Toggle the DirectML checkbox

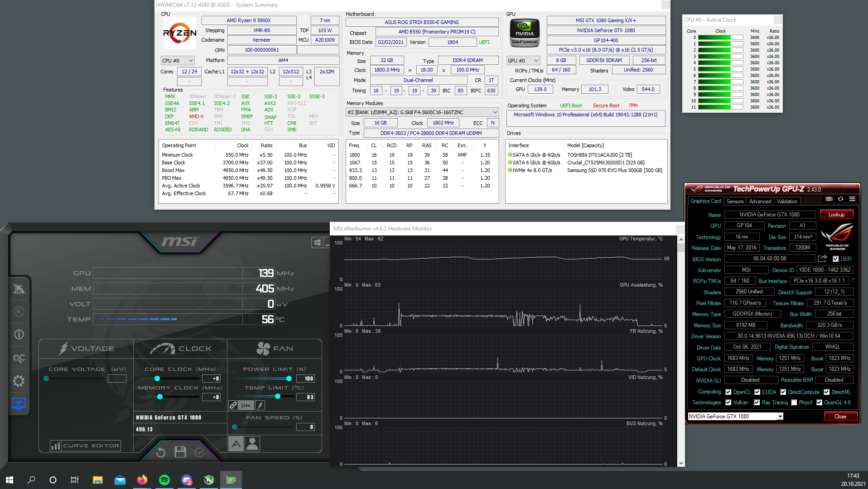826,392
